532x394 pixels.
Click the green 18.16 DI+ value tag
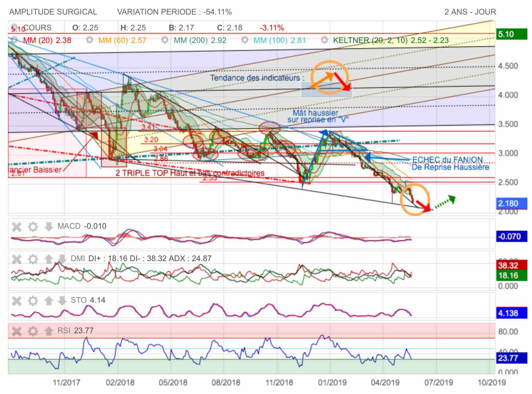tap(511, 275)
